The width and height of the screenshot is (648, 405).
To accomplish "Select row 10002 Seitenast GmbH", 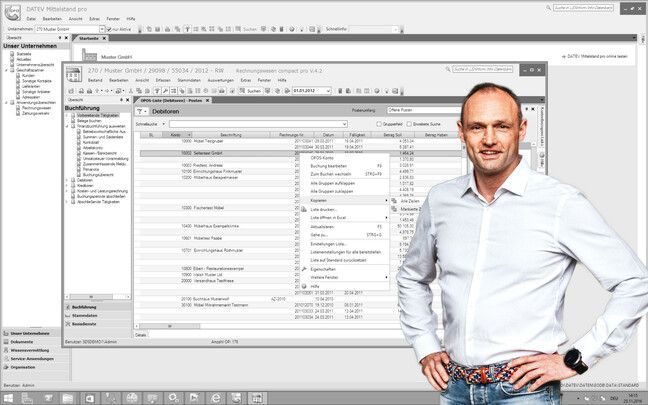I will coord(301,153).
